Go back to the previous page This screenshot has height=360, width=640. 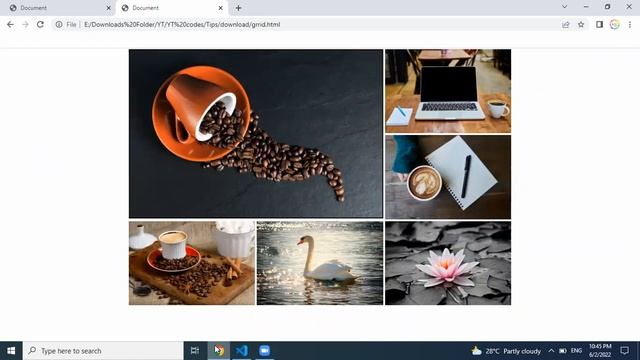pos(10,24)
